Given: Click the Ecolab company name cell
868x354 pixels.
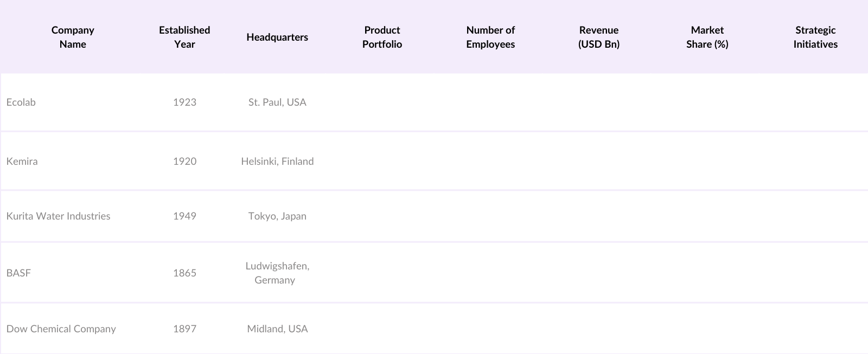Looking at the screenshot, I should (21, 102).
